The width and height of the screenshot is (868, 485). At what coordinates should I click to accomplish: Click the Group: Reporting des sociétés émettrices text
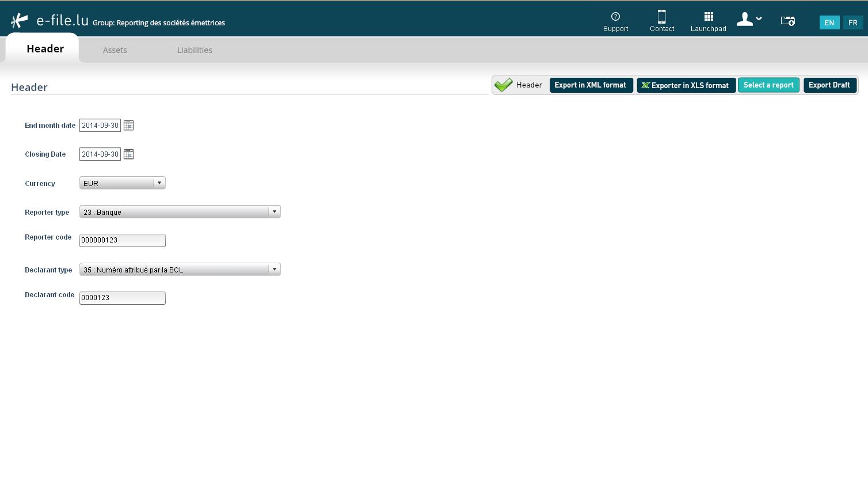159,23
